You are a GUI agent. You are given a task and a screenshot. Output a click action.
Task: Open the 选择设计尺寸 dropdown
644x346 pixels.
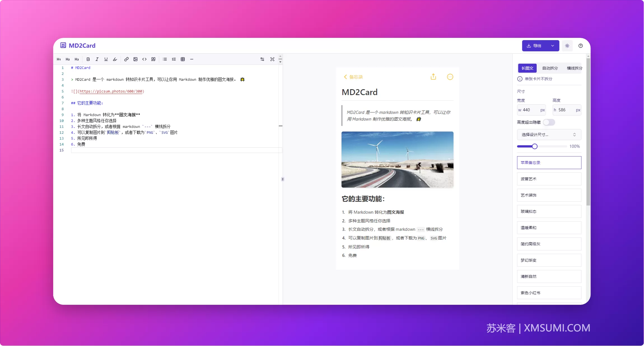pyautogui.click(x=549, y=135)
